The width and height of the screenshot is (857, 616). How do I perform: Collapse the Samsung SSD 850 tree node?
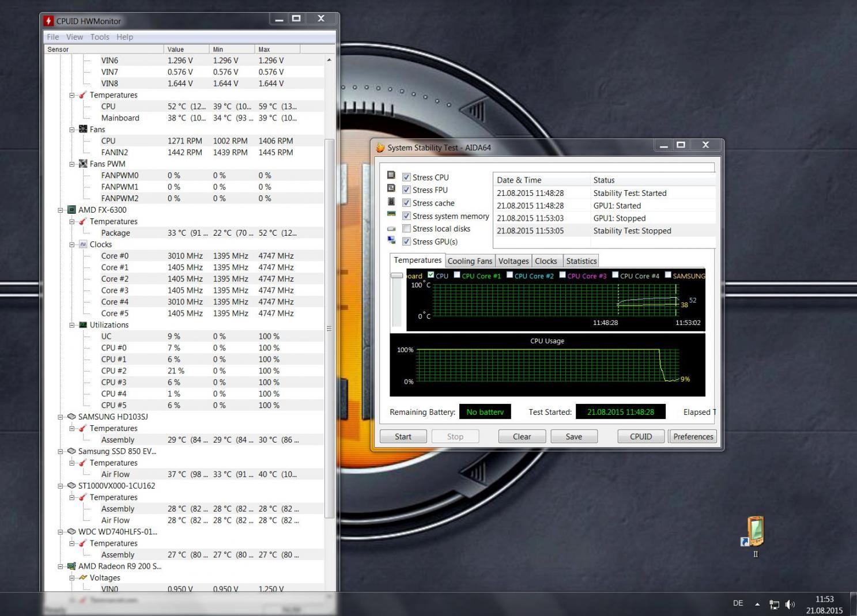click(61, 451)
